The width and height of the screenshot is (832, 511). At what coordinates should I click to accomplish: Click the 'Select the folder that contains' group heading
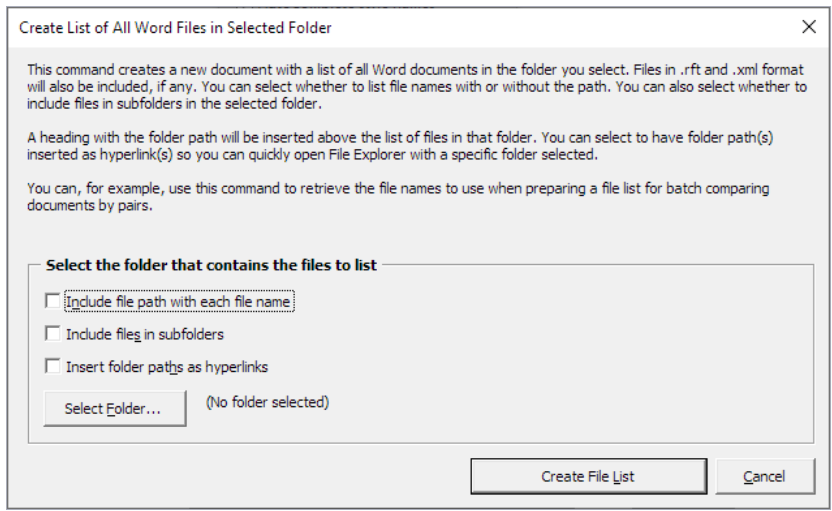[x=211, y=265]
